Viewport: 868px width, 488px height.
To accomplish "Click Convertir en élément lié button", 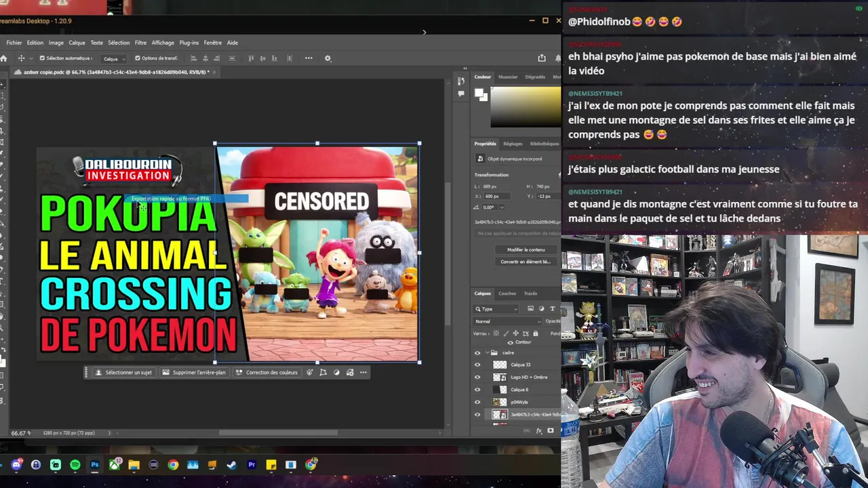I will tap(526, 262).
